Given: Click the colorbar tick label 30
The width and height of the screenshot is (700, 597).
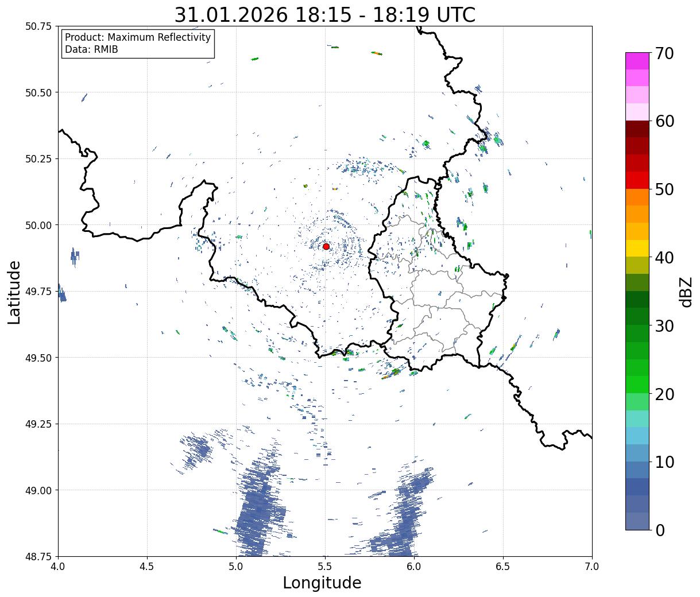Looking at the screenshot, I should 664,326.
